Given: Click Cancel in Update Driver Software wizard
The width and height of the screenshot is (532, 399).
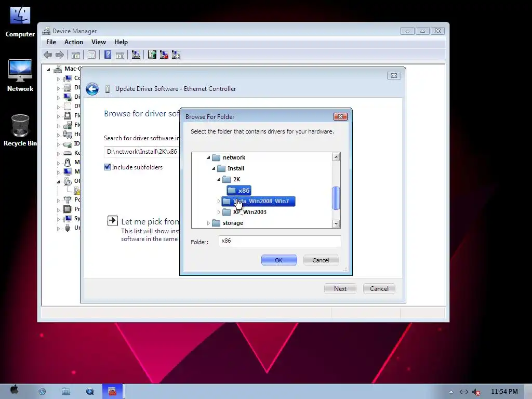Looking at the screenshot, I should pos(379,289).
